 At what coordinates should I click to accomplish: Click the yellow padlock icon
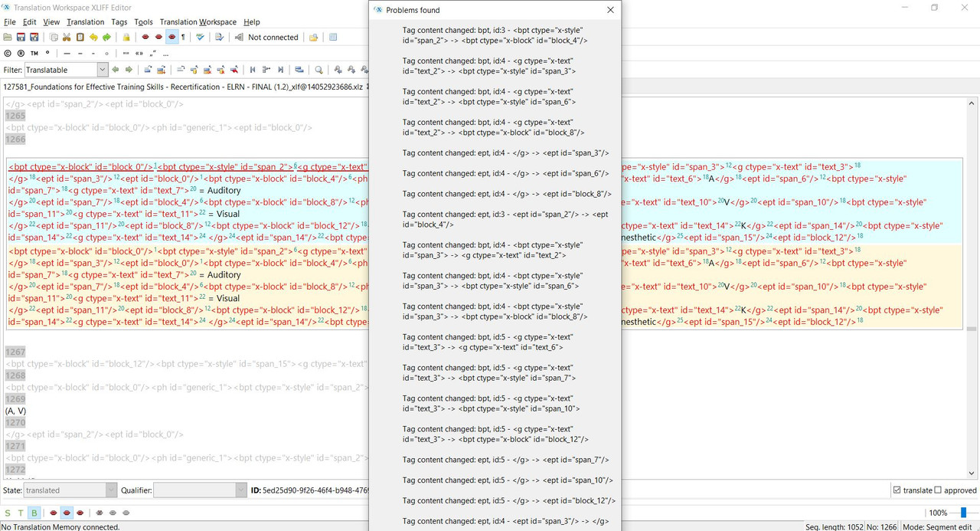[126, 37]
